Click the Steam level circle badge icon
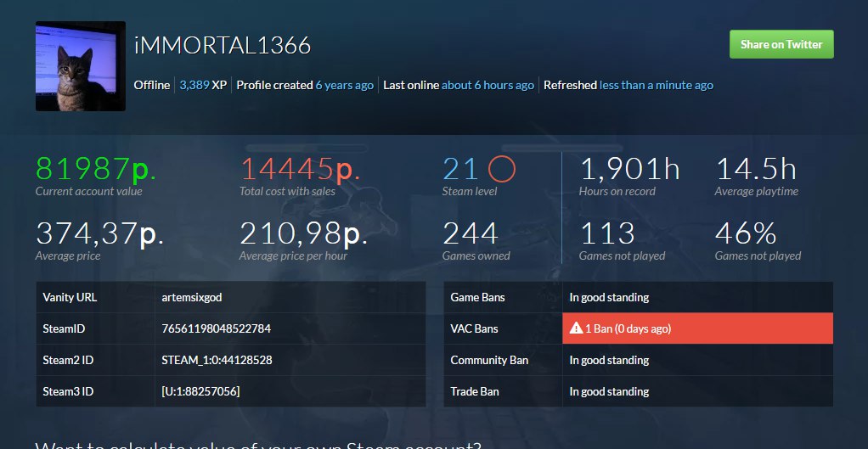 (x=502, y=170)
